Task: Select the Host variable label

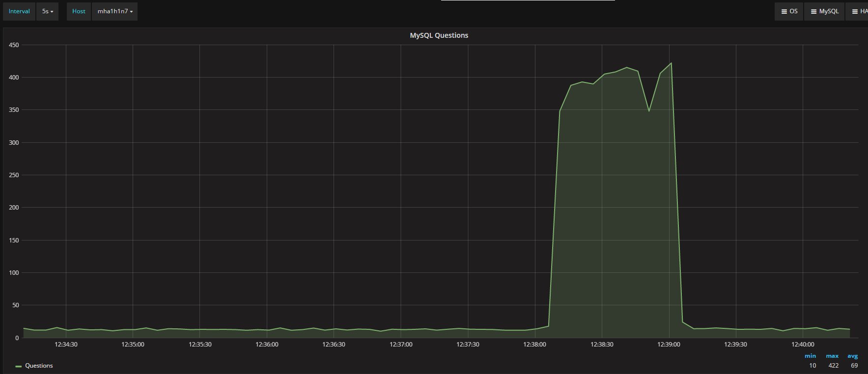Action: [x=79, y=11]
